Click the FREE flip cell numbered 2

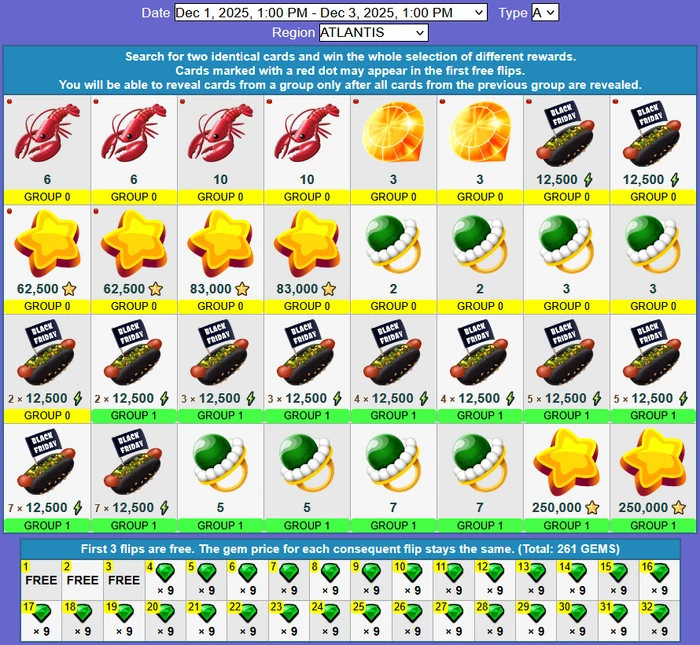83,580
